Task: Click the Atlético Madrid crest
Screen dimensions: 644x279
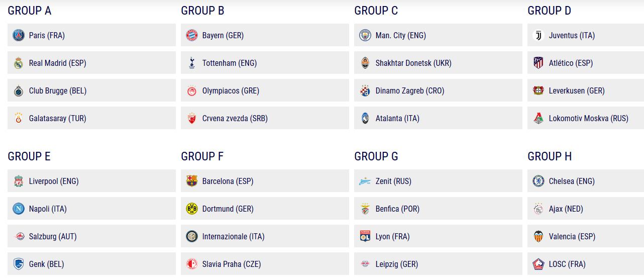Action: [x=539, y=63]
